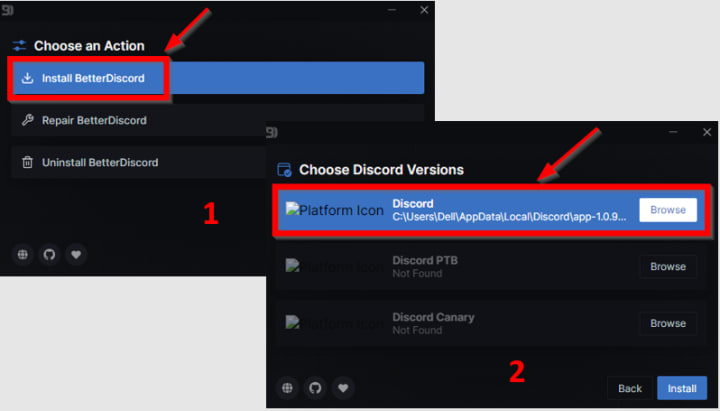Browse for Discord PTB location
The height and width of the screenshot is (411, 720).
[x=668, y=267]
